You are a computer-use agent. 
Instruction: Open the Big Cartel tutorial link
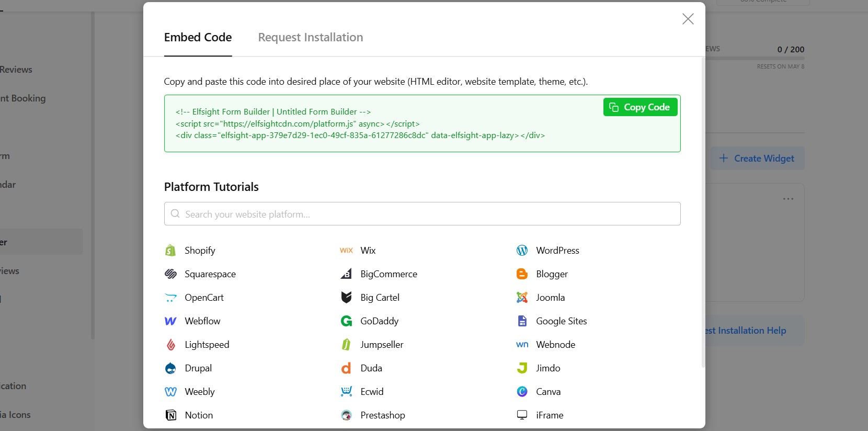[380, 298]
